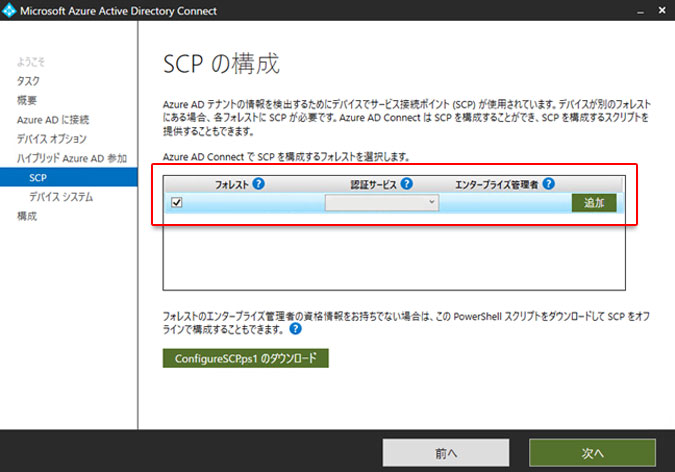Select タスク in the sidebar
The image size is (675, 472).
click(28, 81)
